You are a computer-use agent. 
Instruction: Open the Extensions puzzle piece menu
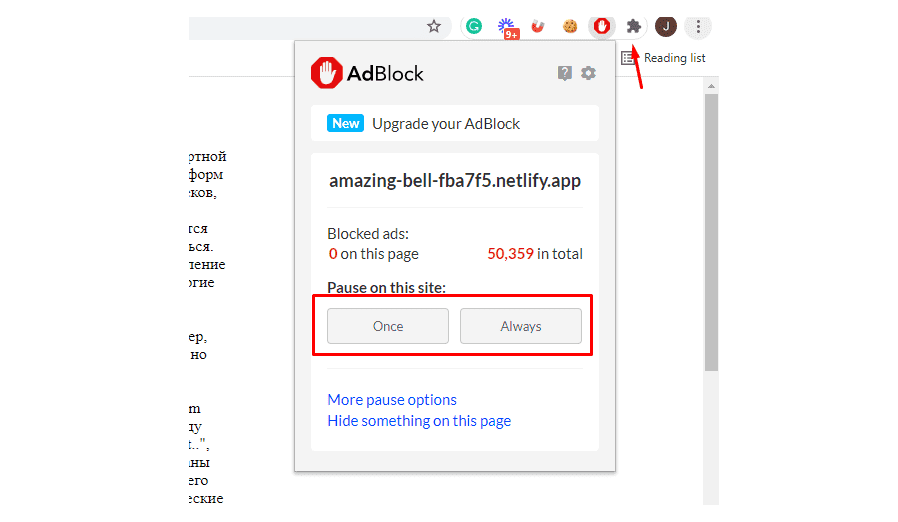[x=633, y=26]
